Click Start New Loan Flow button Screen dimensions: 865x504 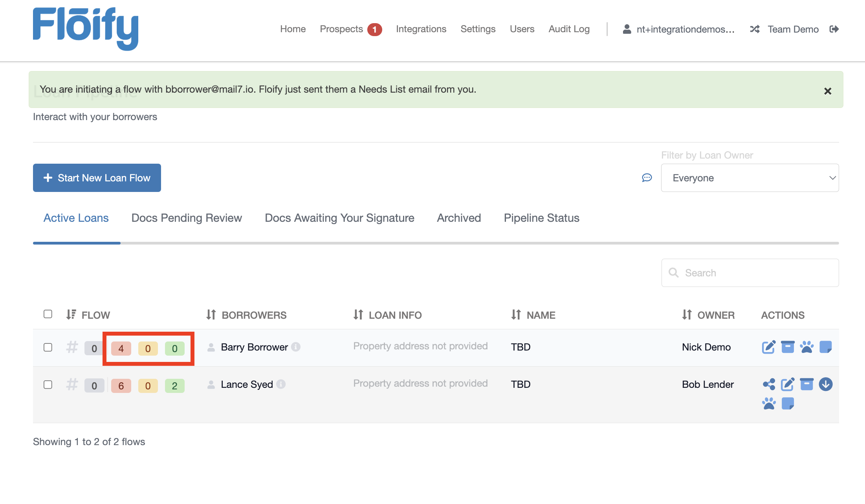(97, 178)
